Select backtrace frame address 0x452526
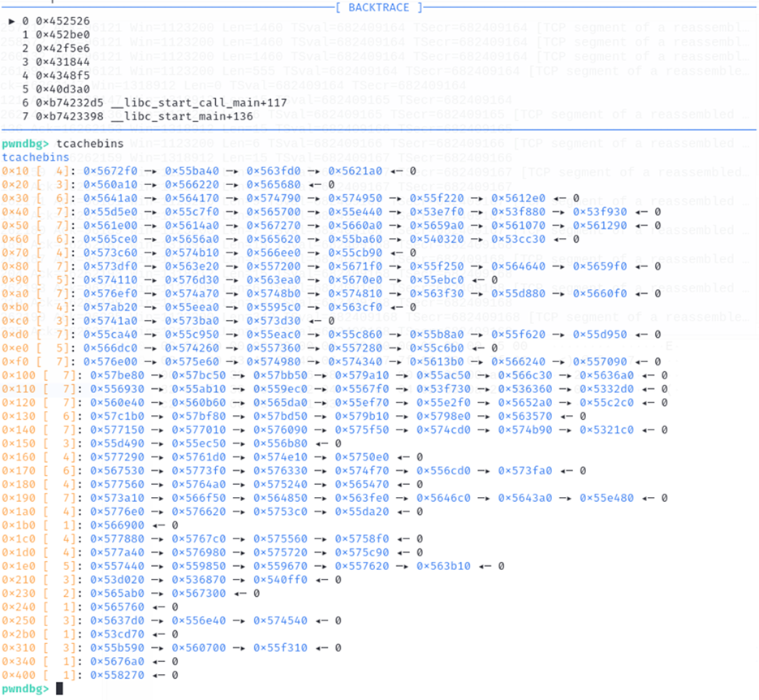Screen dimensions: 759x700 63,21
